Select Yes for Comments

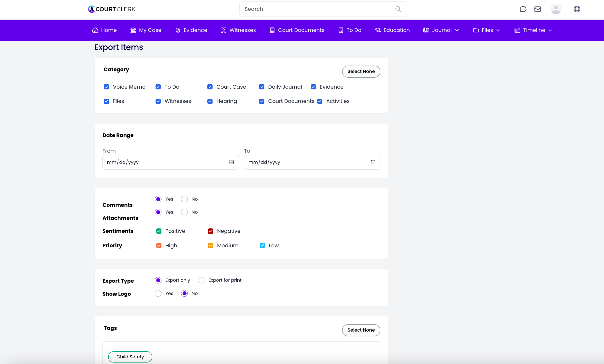coord(158,199)
